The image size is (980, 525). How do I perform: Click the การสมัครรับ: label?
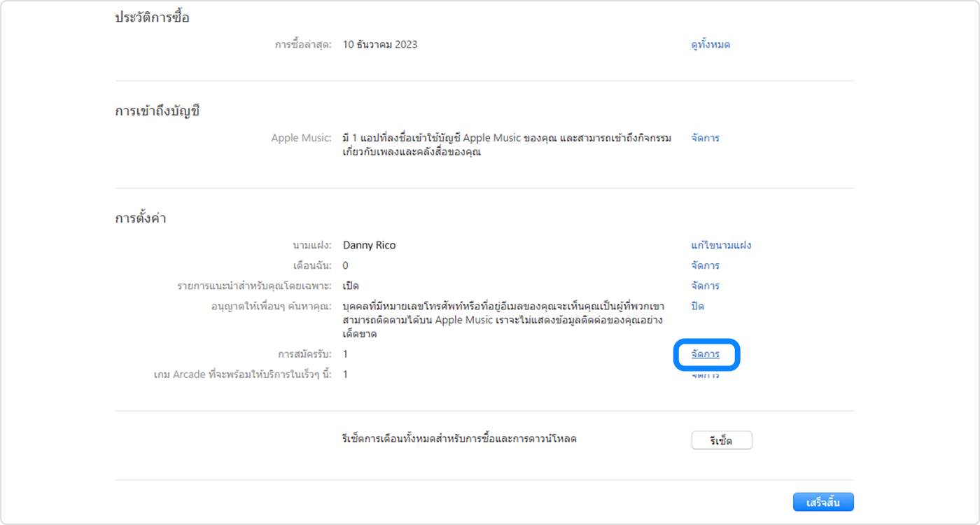tap(304, 354)
